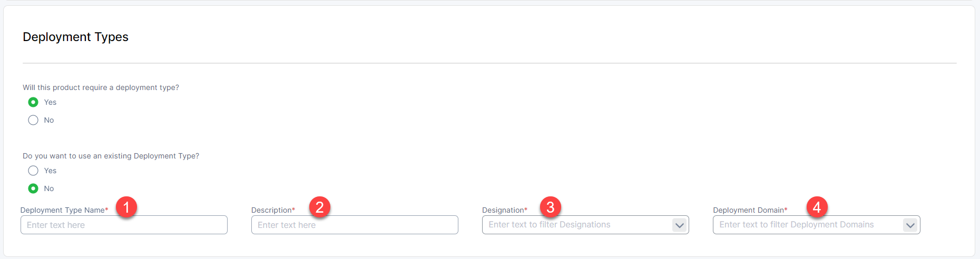Open the Designation dropdown arrow
980x259 pixels.
point(680,225)
